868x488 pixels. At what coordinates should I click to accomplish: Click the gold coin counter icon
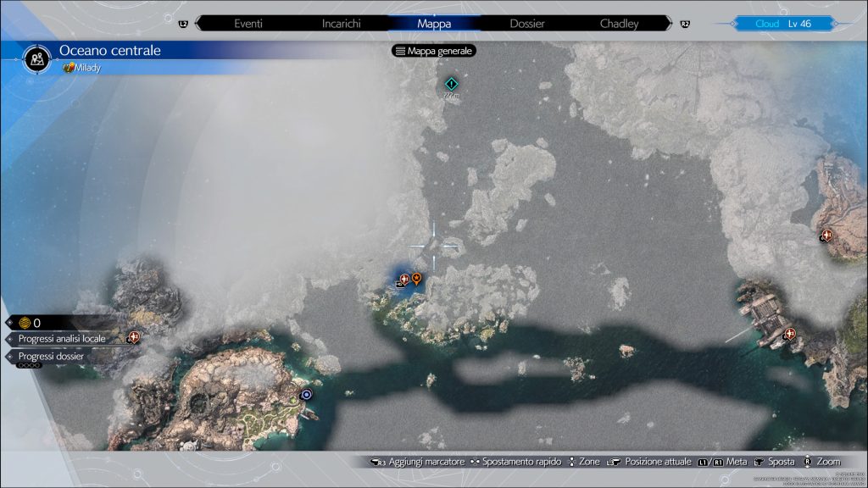(25, 323)
